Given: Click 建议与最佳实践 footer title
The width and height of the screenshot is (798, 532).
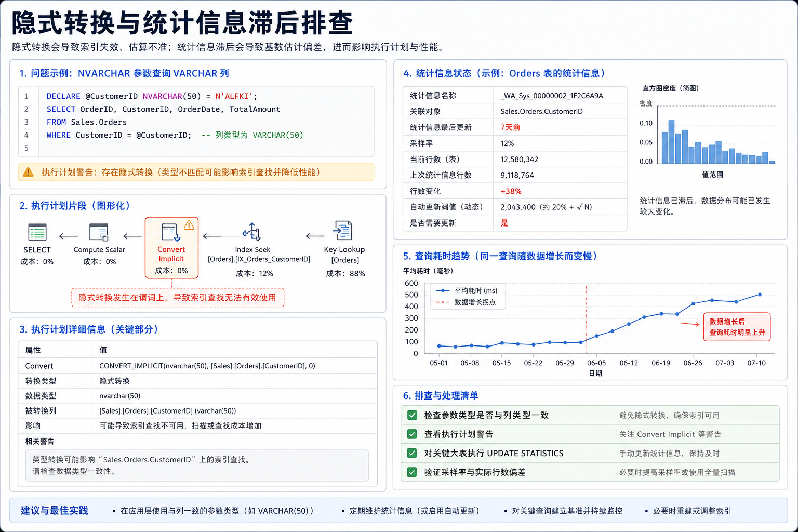Looking at the screenshot, I should tap(55, 511).
